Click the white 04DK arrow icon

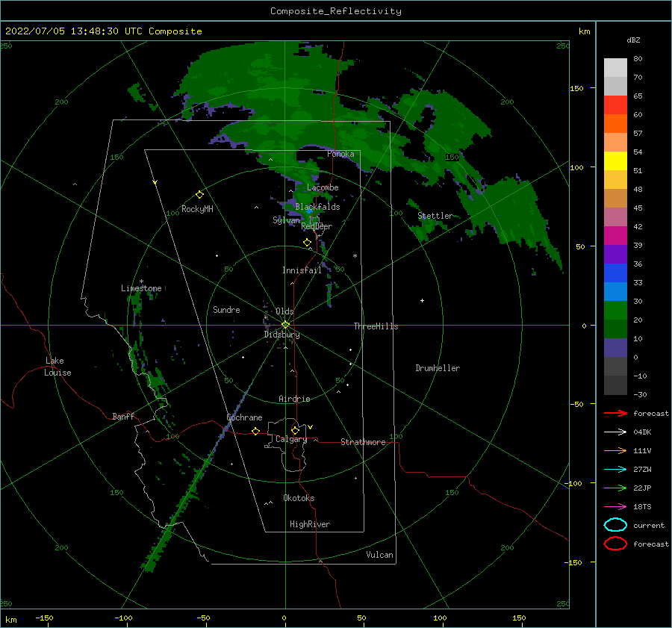(615, 432)
